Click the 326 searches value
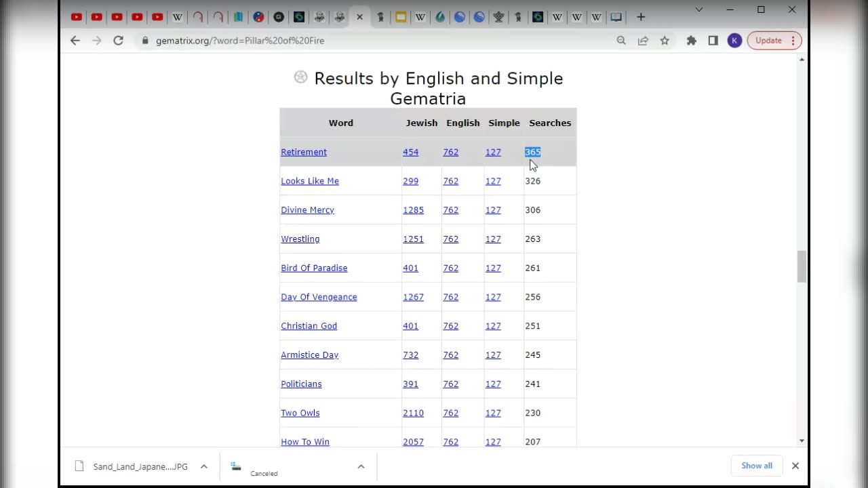 (533, 181)
